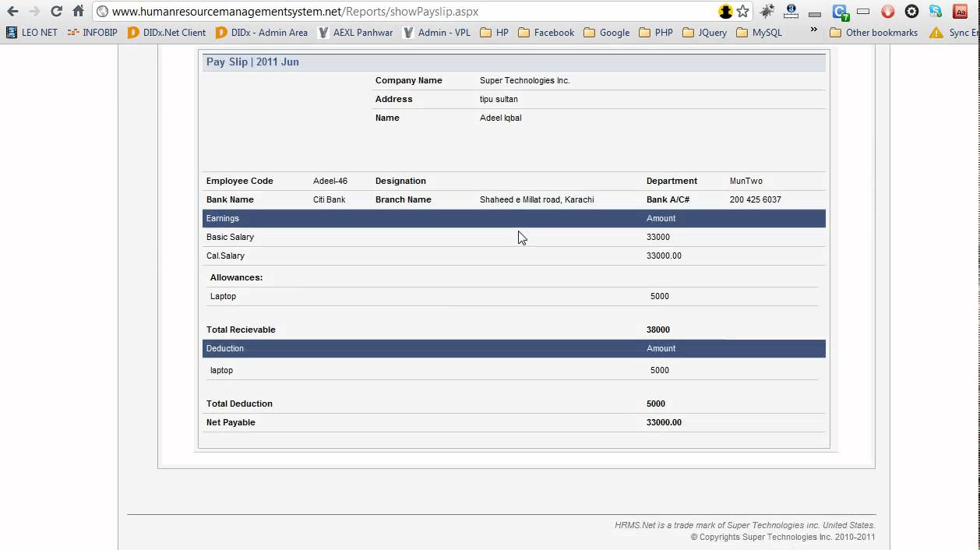Image resolution: width=980 pixels, height=550 pixels.
Task: Click the employee code Adeel-46
Action: (x=330, y=181)
